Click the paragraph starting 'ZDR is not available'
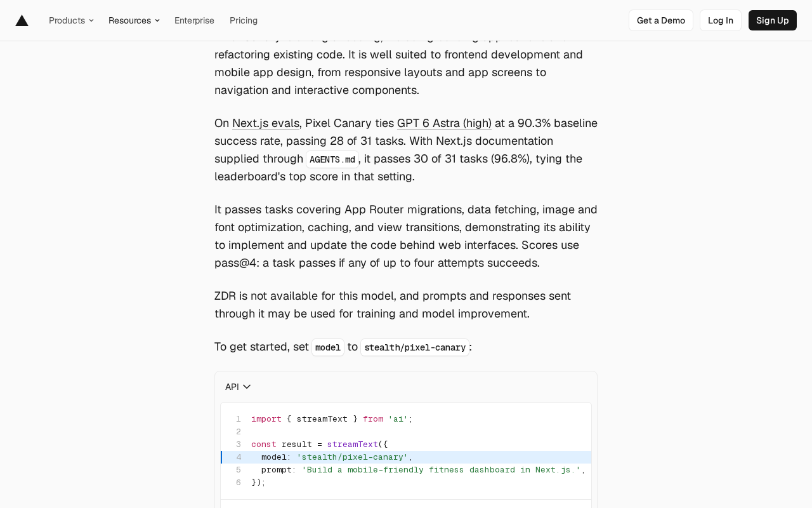This screenshot has height=508, width=812. tap(393, 305)
